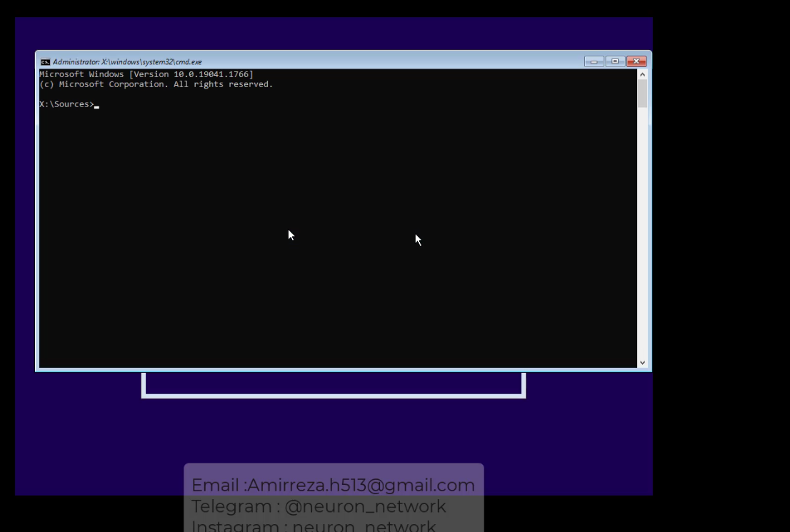
Task: Maximize the Administrator cmd.exe window
Action: [x=615, y=61]
